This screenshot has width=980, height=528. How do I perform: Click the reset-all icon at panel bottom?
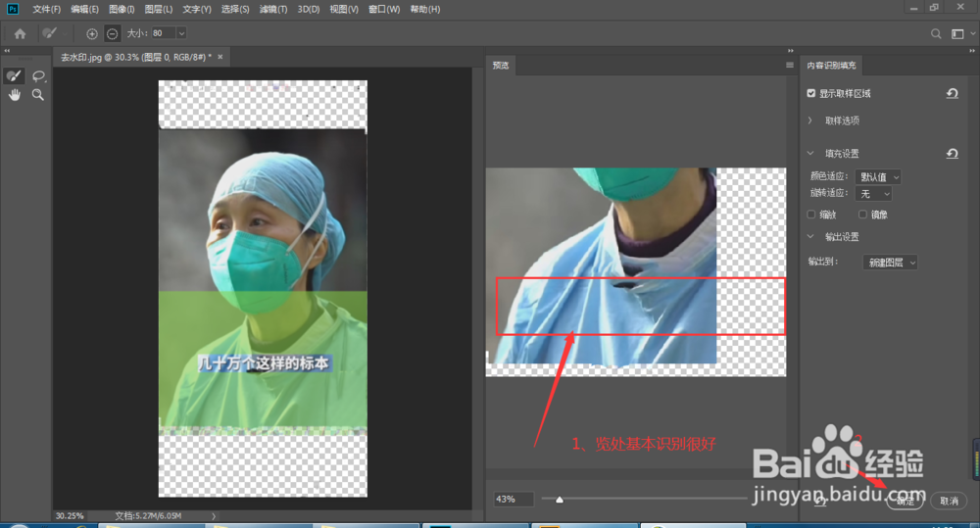(x=820, y=502)
